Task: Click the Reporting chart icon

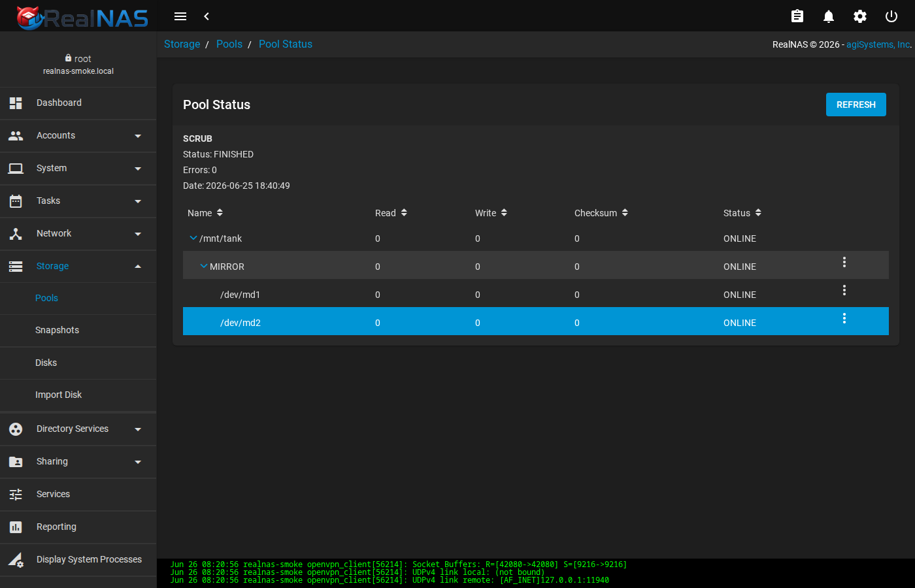Action: [16, 527]
